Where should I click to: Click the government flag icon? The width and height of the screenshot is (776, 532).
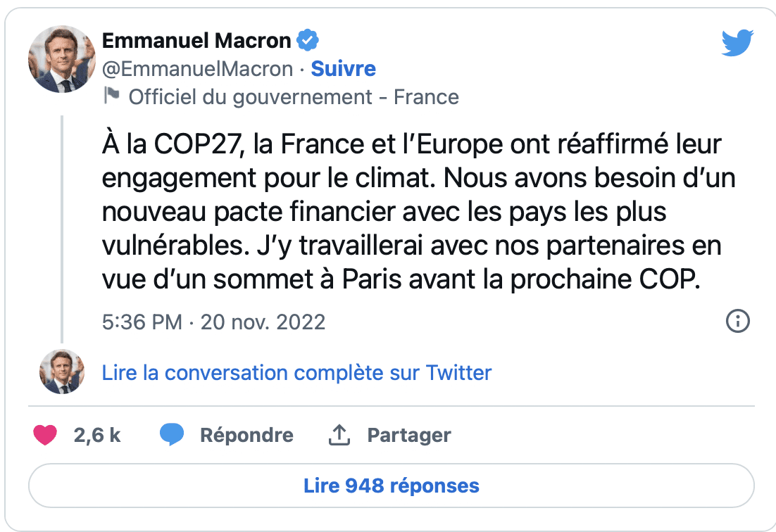coord(112,96)
